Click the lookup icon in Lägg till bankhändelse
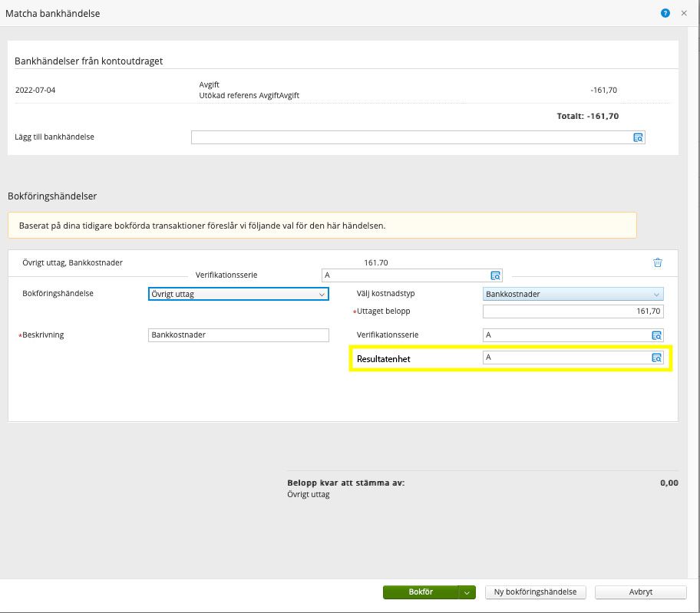Viewport: 700px width, 613px height. (638, 137)
